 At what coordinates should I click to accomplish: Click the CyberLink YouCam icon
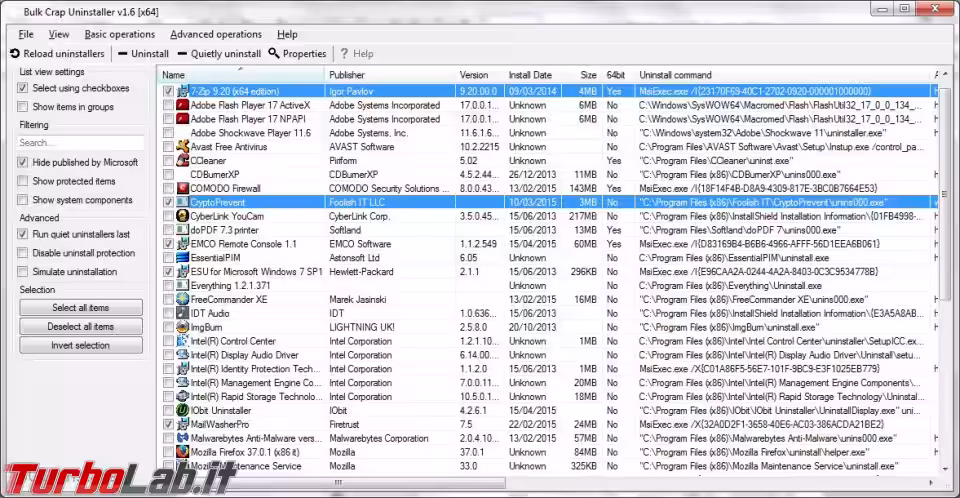point(182,216)
